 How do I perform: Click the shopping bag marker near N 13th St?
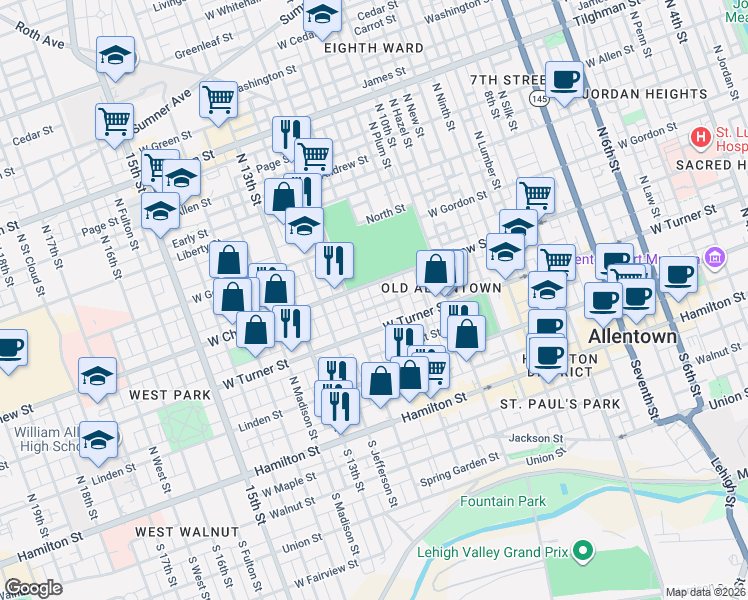(x=283, y=198)
